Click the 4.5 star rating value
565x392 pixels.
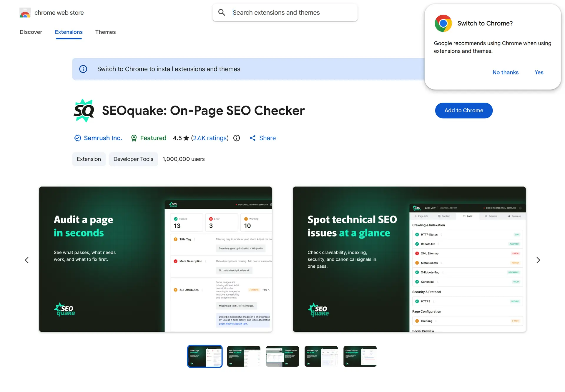(177, 138)
